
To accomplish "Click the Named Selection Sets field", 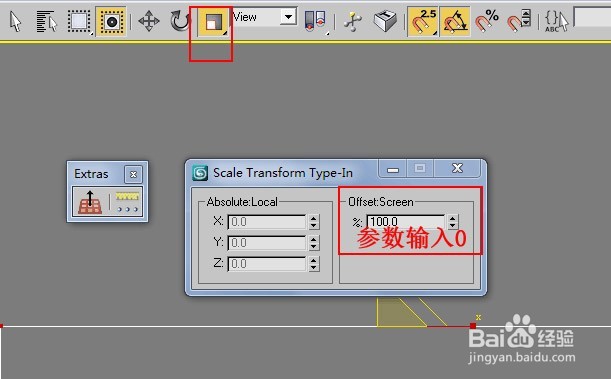I will pyautogui.click(x=592, y=17).
